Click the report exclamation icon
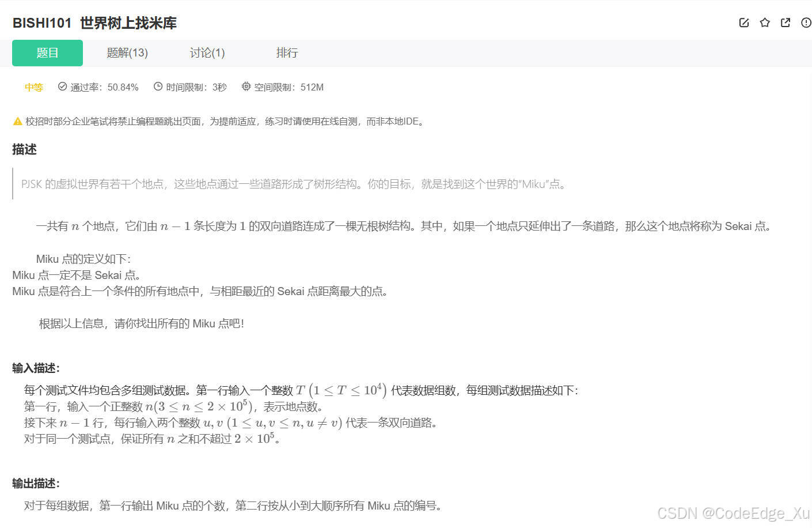The height and width of the screenshot is (528, 812). (x=806, y=22)
